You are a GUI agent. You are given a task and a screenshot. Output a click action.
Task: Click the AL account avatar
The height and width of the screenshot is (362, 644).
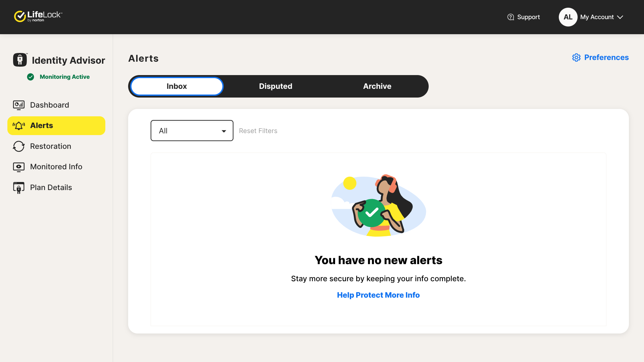pos(568,17)
